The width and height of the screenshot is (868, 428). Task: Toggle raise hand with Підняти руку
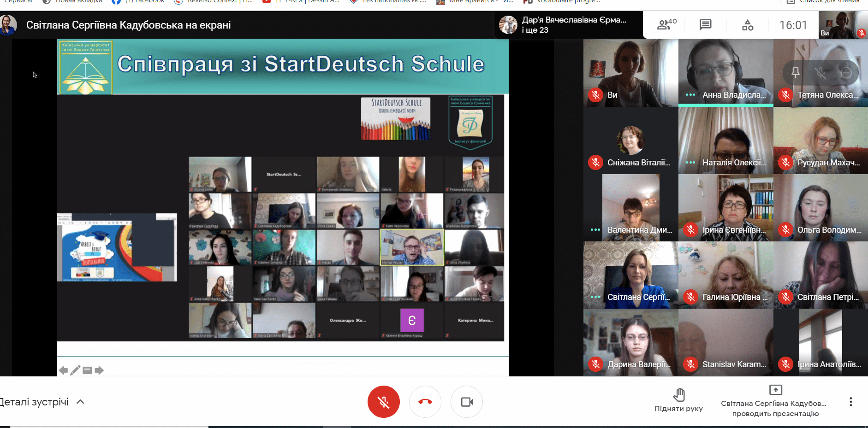678,400
